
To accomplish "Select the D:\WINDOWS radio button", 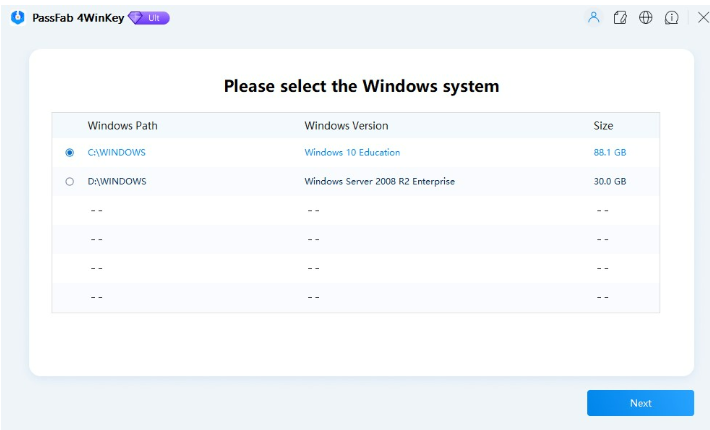I will pyautogui.click(x=69, y=182).
